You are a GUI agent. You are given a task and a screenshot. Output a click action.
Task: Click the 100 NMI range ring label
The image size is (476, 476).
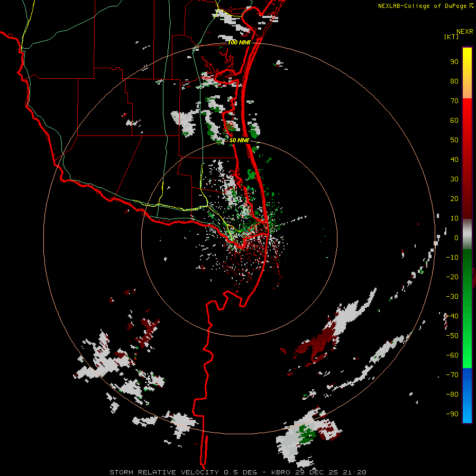tap(239, 42)
